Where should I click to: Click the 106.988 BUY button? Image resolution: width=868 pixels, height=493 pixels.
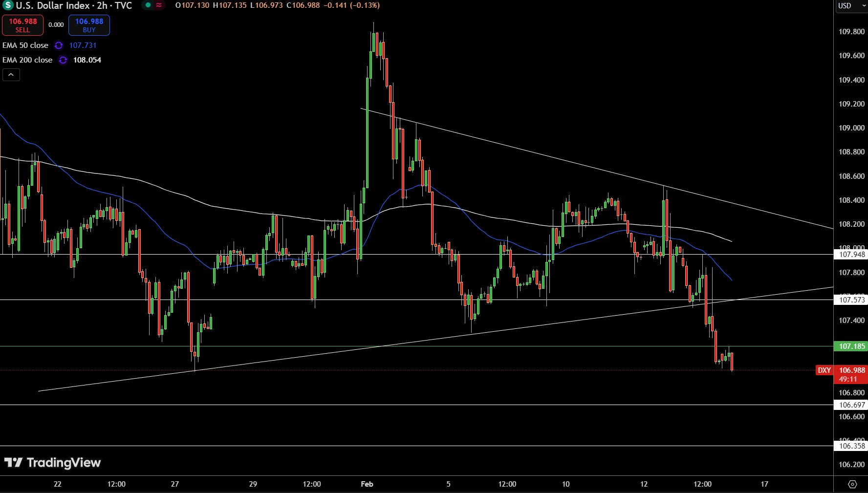pos(89,25)
